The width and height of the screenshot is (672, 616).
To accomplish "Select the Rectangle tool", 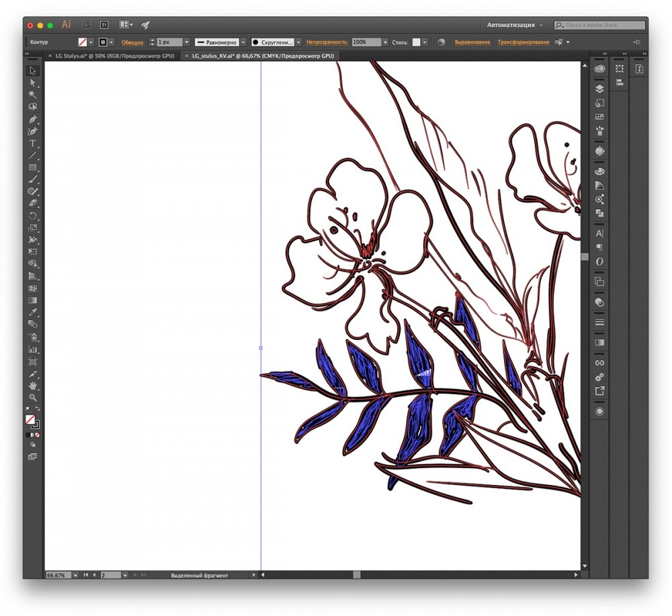I will [x=32, y=167].
